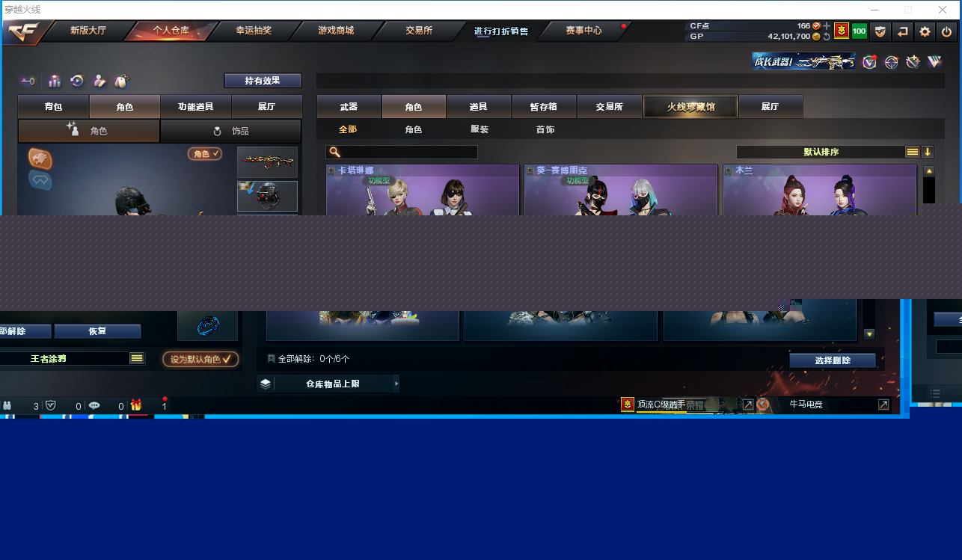
Task: Toggle the favorite flag on 葵-赛博朋克 card
Action: (530, 170)
